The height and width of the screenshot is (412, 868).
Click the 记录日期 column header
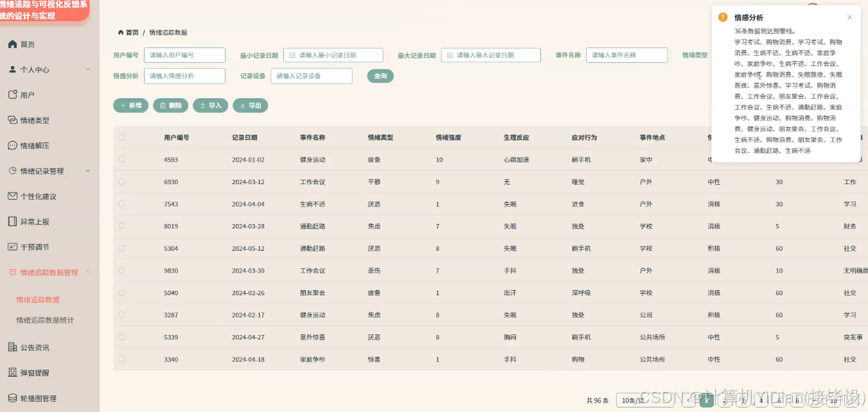coord(245,137)
